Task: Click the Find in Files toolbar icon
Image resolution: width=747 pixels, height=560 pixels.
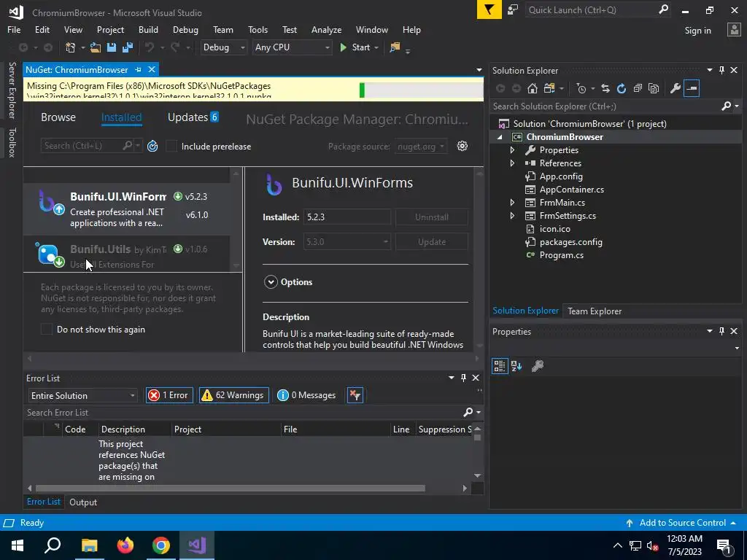Action: [x=395, y=47]
